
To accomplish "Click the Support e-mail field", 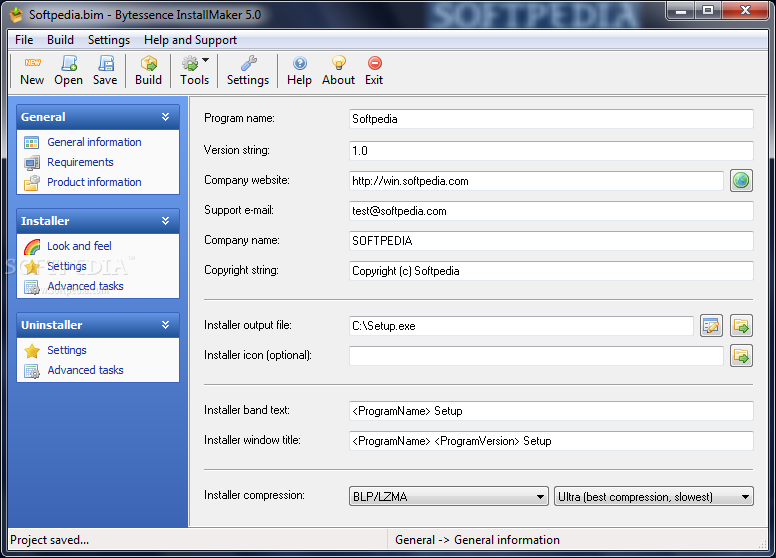I will (x=551, y=211).
